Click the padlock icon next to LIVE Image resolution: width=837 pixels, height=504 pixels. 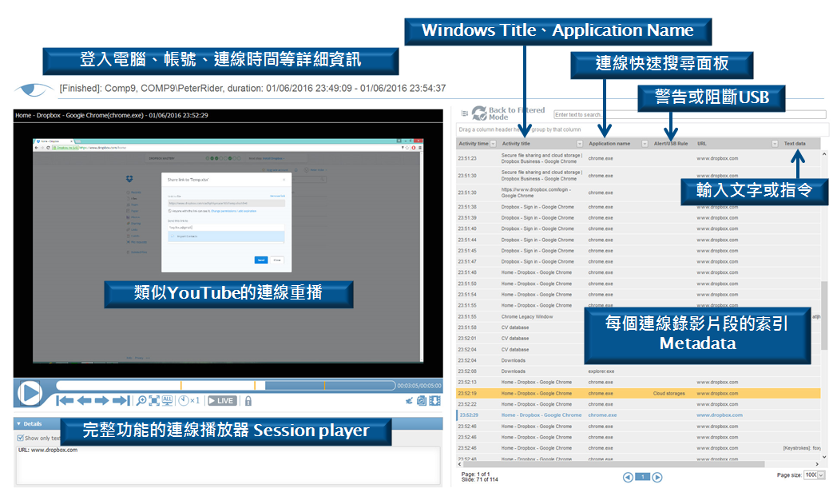pos(248,401)
